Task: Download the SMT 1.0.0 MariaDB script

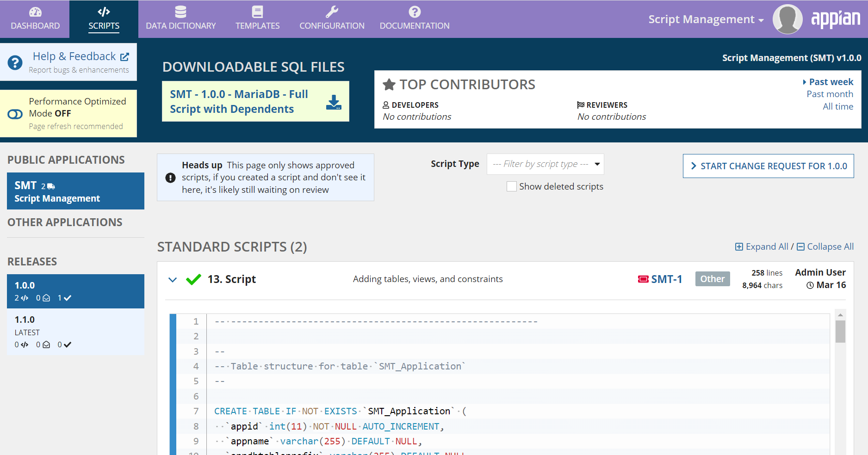Action: tap(333, 102)
